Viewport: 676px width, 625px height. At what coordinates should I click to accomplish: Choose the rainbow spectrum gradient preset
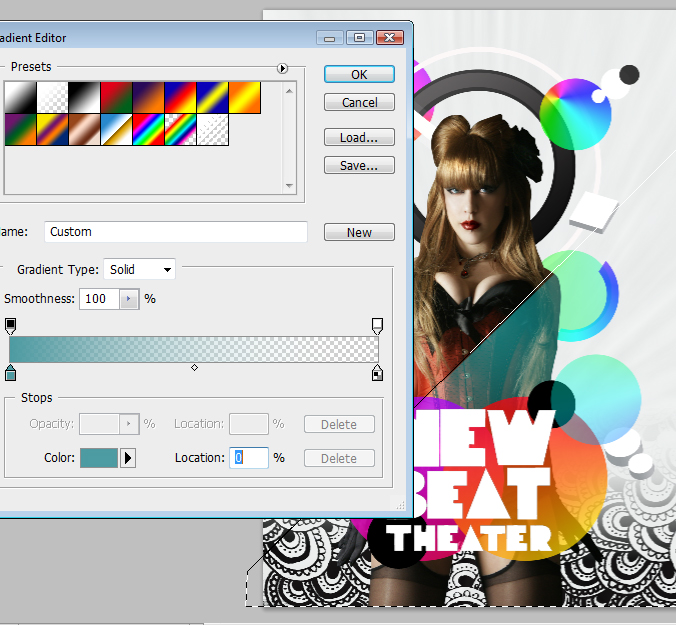pyautogui.click(x=148, y=129)
